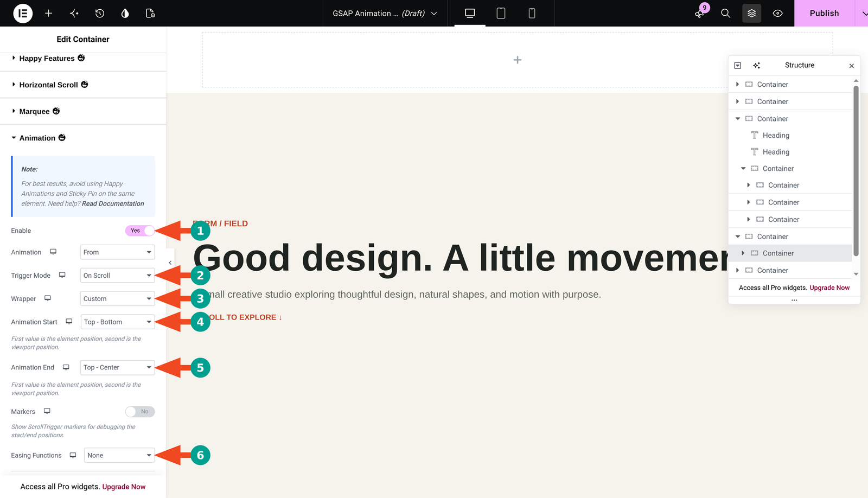The width and height of the screenshot is (868, 498).
Task: Open the What's New notifications icon
Action: 700,13
